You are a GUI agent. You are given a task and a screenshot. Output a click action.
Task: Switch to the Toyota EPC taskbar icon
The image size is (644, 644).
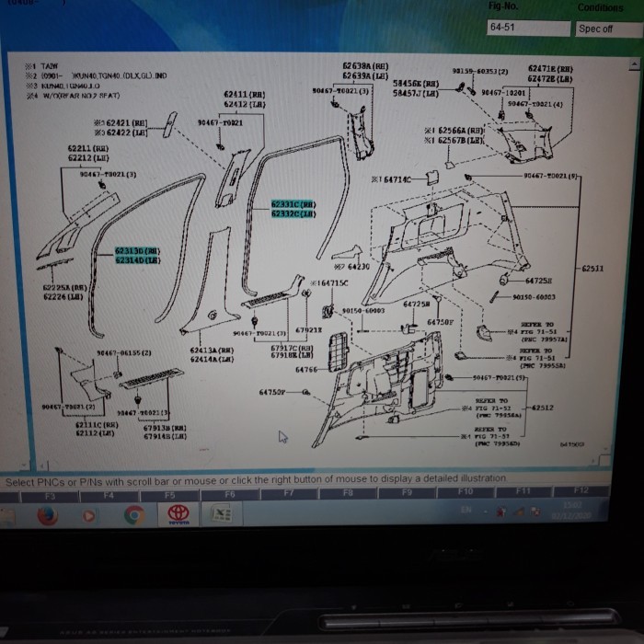coord(178,514)
